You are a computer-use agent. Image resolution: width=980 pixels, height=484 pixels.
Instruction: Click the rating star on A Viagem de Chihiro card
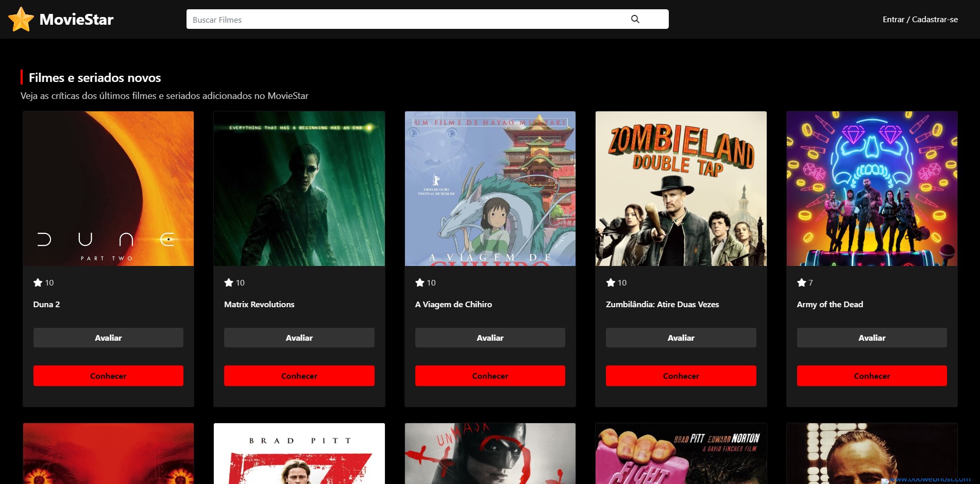tap(420, 282)
